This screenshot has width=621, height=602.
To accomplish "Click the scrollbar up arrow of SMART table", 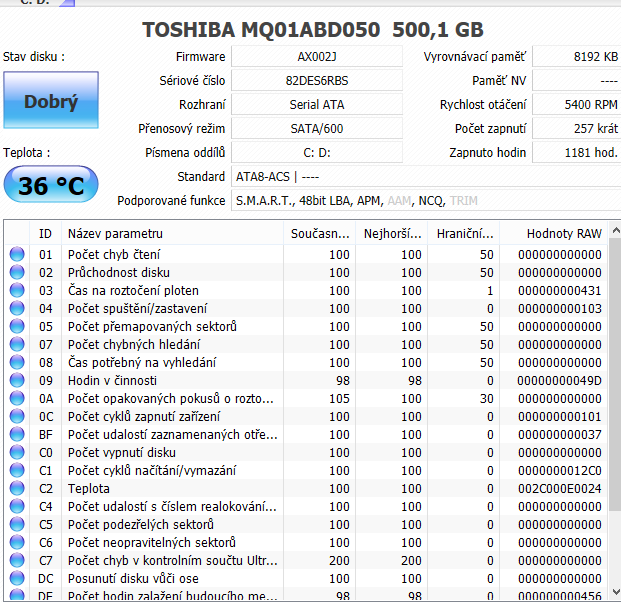I will pos(615,230).
